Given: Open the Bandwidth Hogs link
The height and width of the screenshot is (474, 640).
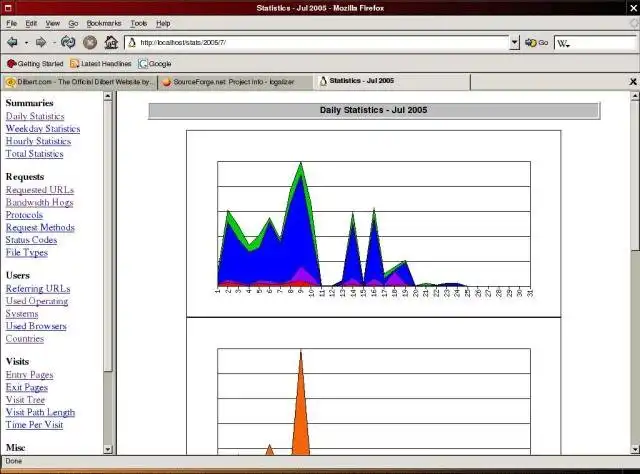Looking at the screenshot, I should [40, 203].
